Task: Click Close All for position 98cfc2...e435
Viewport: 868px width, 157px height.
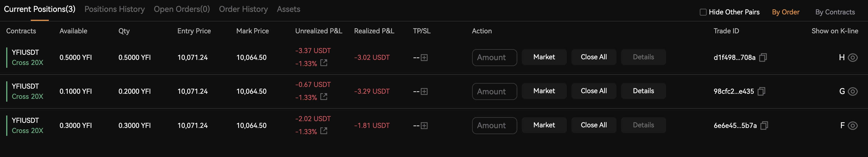Action: click(x=594, y=91)
